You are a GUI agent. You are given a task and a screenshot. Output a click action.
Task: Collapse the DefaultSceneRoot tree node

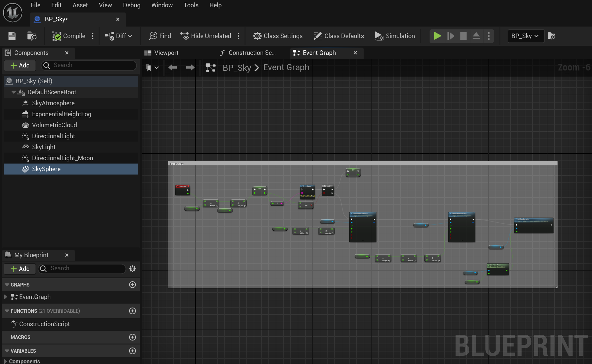point(13,92)
